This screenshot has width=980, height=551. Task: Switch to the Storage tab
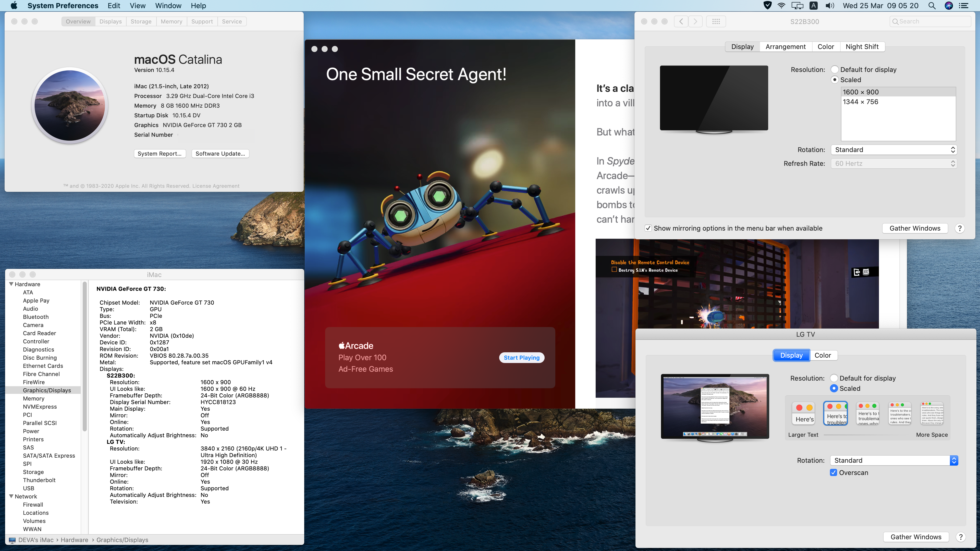141,21
